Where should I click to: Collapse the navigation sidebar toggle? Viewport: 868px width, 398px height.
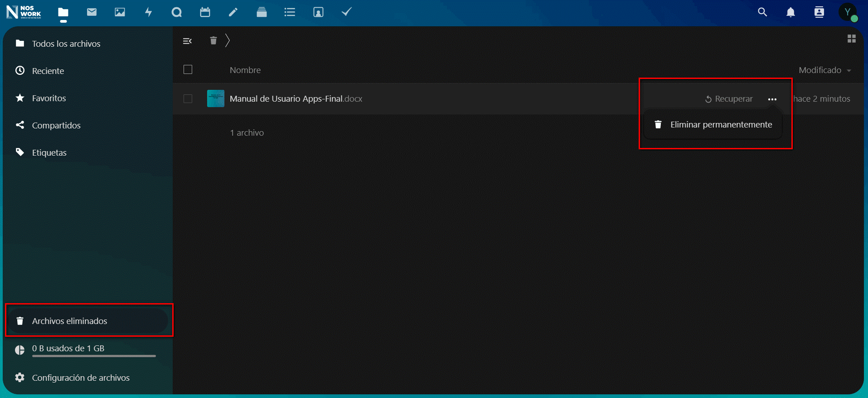pyautogui.click(x=187, y=41)
